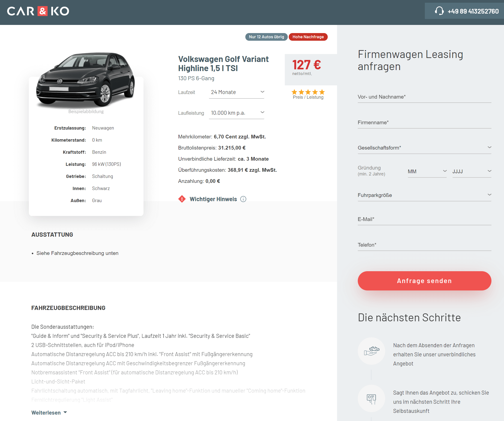Open the Gründung month MM dropdown
The image size is (504, 421).
pos(427,172)
